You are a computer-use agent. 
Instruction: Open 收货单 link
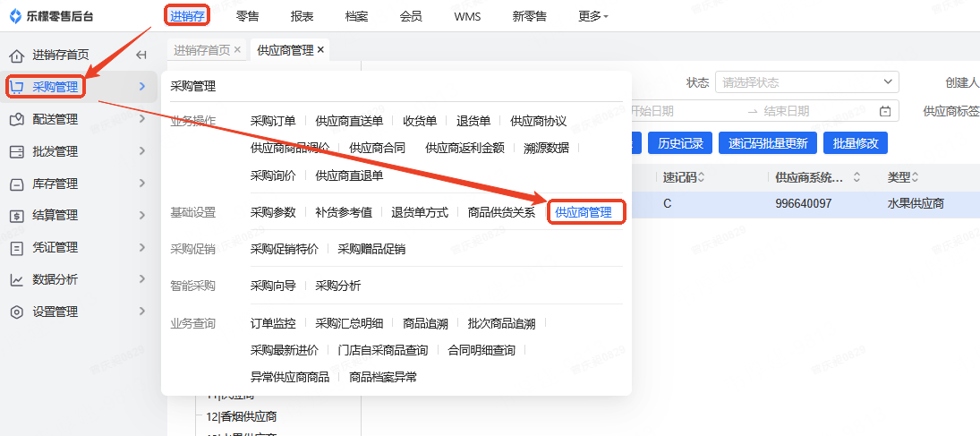[420, 122]
